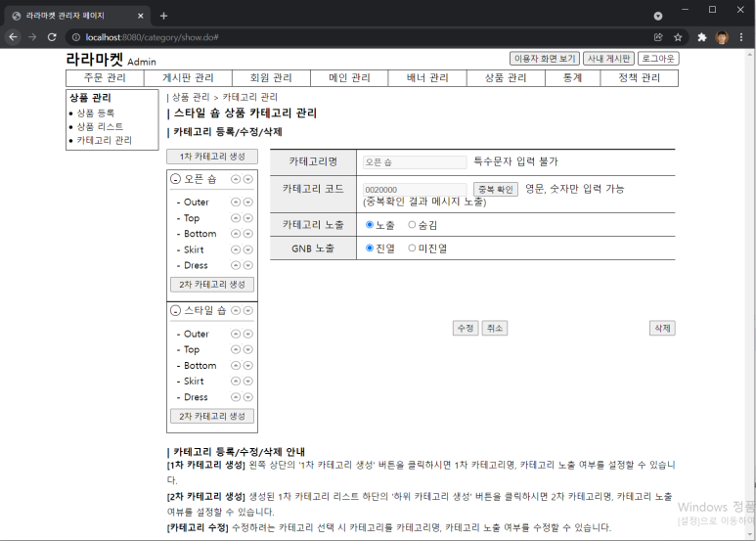Screen dimensions: 756x541
Task: Open the 사내 게시판 button
Action: tap(608, 59)
